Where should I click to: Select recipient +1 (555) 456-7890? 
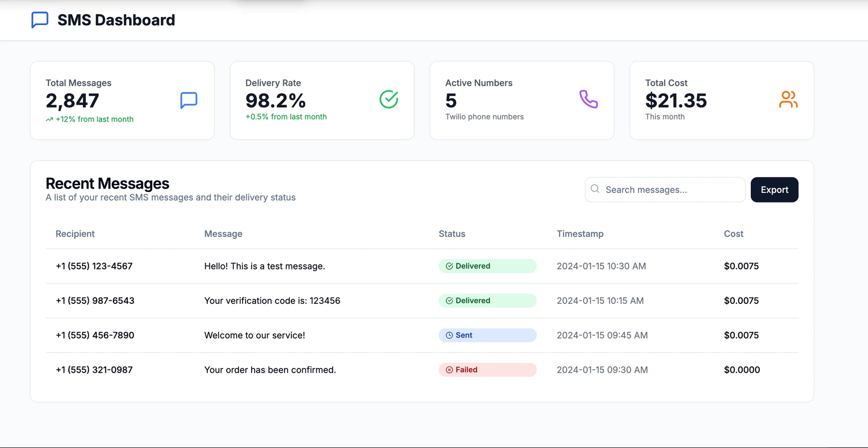click(95, 335)
